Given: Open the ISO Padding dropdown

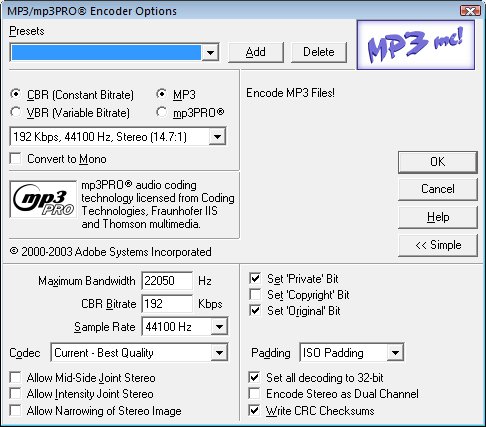Looking at the screenshot, I should tap(395, 352).
